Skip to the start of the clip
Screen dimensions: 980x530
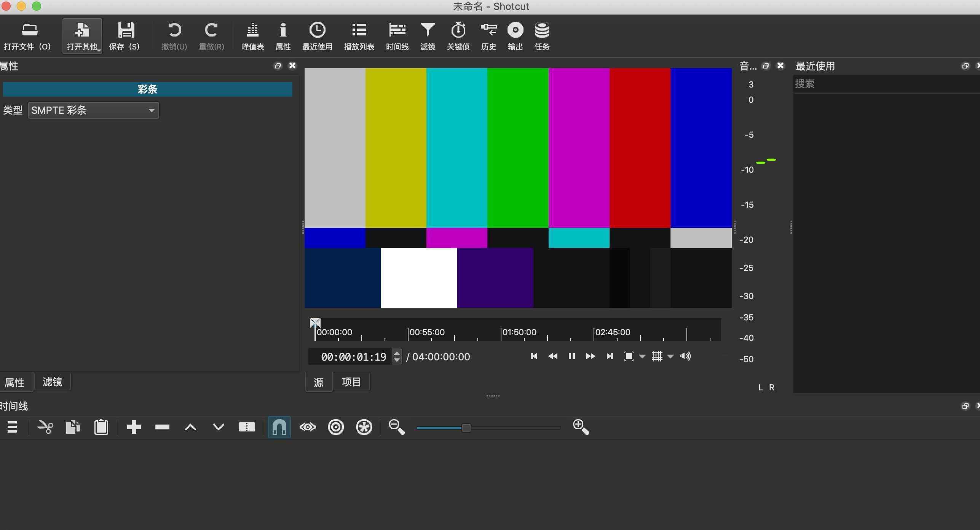click(534, 357)
